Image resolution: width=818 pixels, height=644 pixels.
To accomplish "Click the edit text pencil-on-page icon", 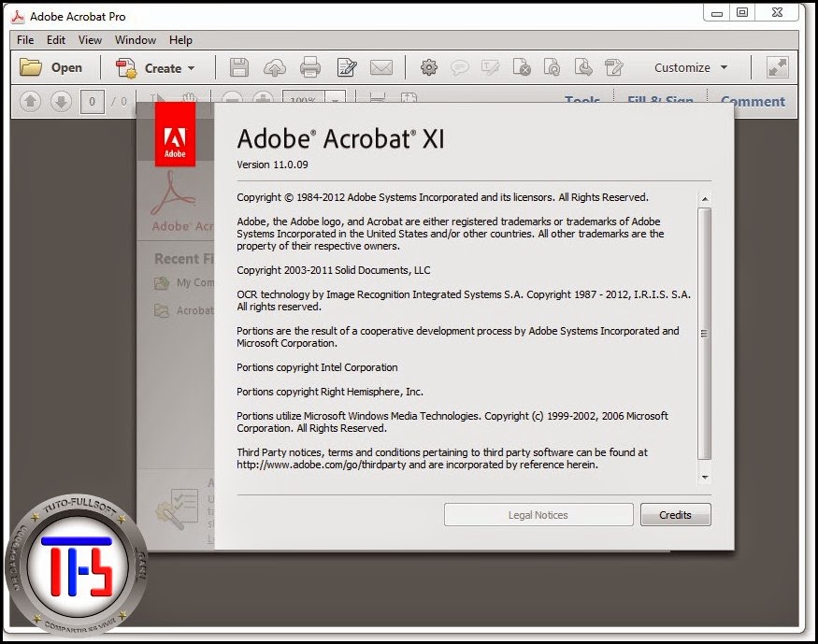I will [347, 67].
